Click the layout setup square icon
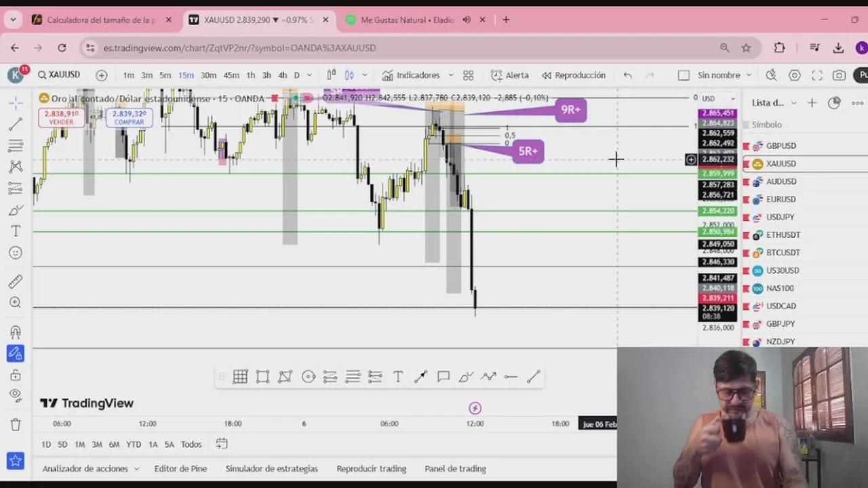 684,75
